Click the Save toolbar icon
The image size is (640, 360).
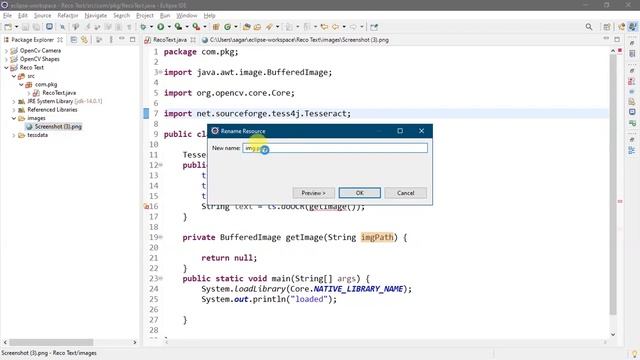coord(25,27)
